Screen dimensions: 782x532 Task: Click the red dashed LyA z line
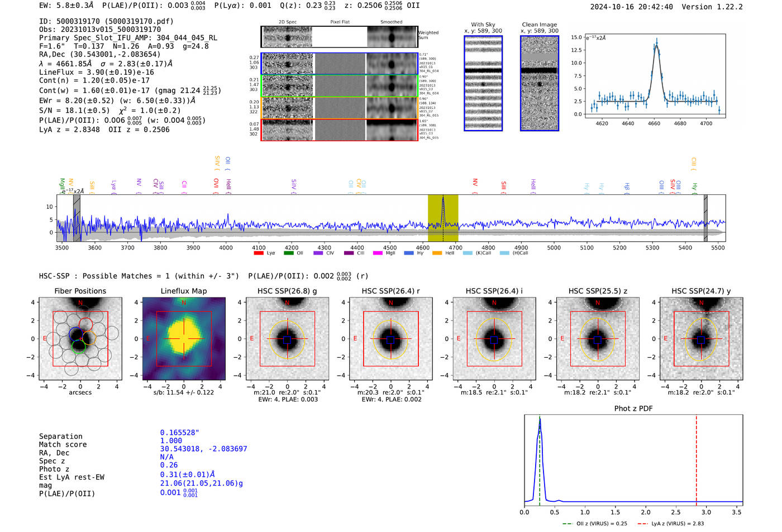point(697,461)
